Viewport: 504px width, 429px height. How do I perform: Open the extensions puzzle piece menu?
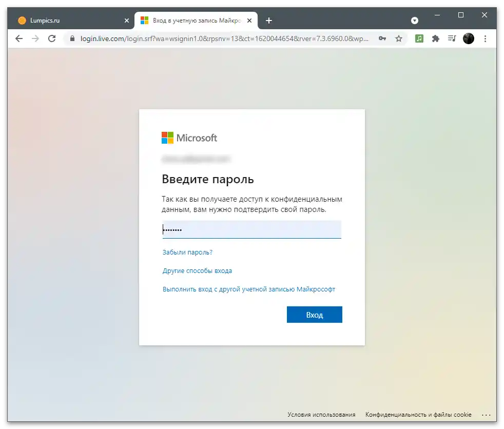click(436, 38)
